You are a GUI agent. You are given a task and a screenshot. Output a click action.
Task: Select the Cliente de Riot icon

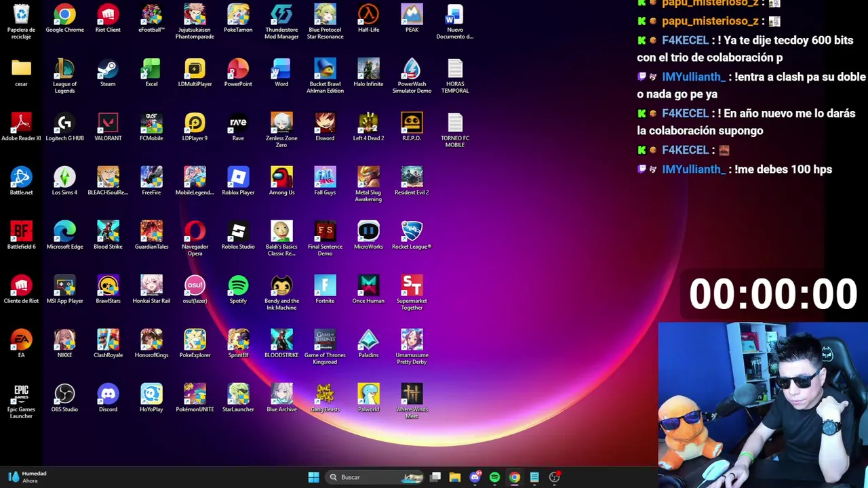pos(21,290)
